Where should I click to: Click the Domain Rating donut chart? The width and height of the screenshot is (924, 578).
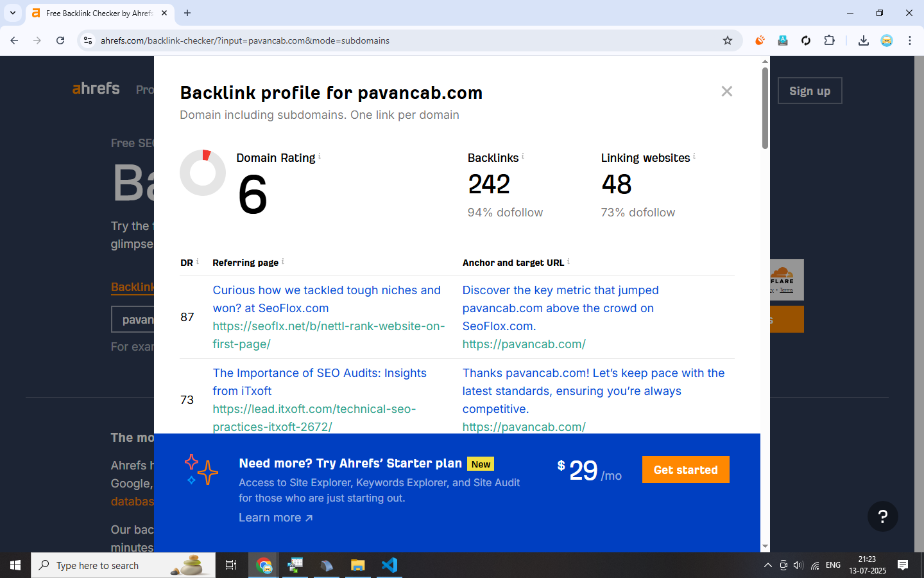point(203,173)
